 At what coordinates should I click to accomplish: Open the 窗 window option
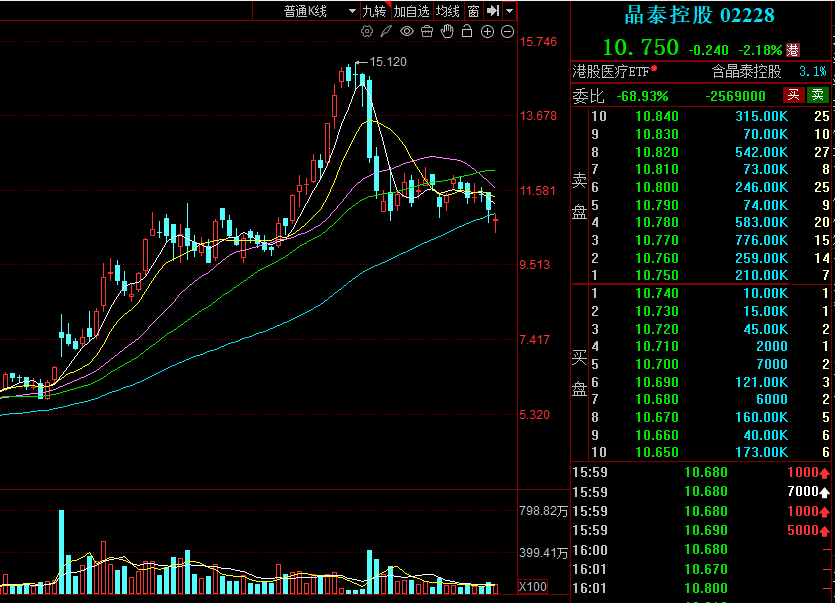(x=473, y=11)
